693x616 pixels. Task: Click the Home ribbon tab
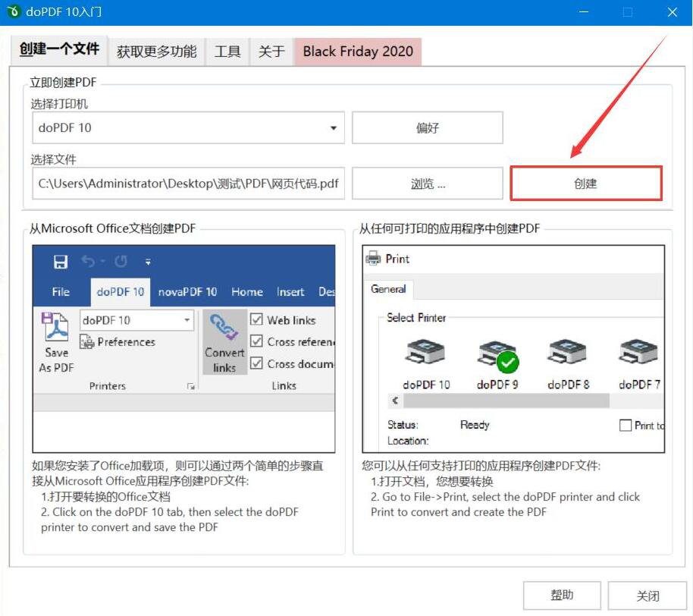[x=247, y=292]
